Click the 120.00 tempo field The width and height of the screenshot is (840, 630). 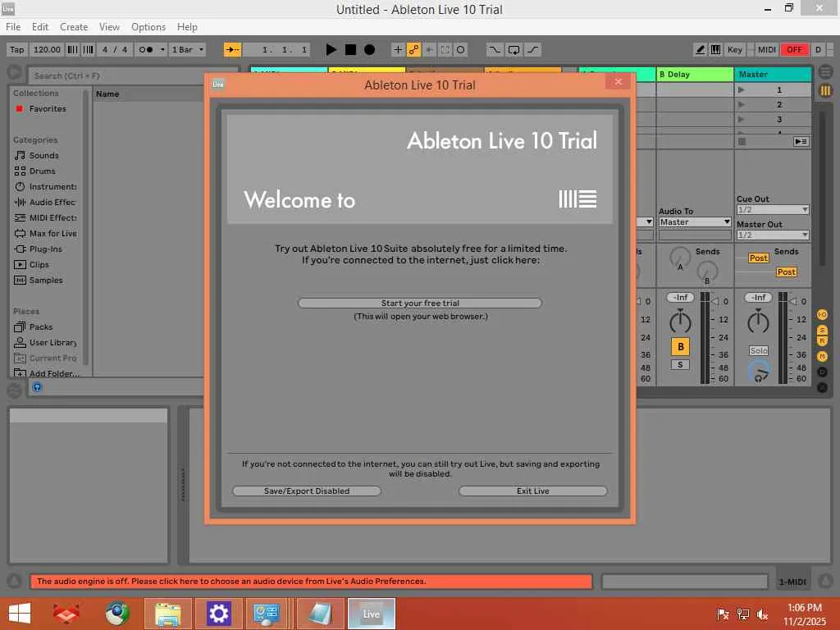click(47, 50)
